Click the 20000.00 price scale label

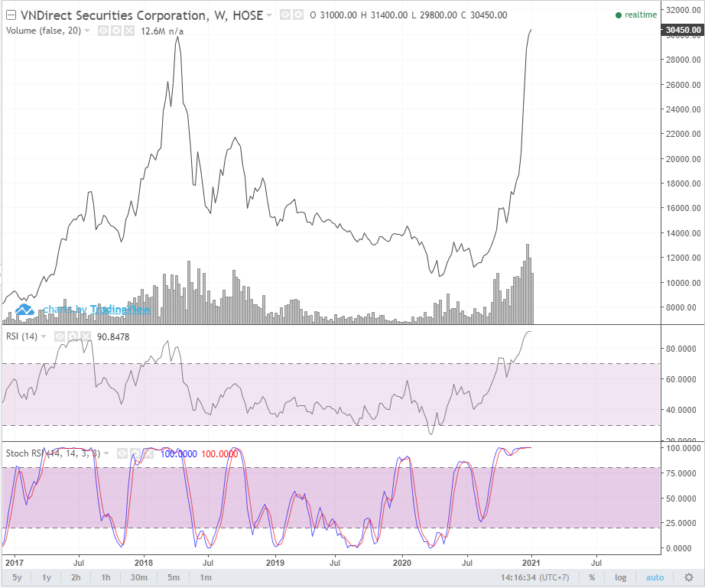pos(683,159)
